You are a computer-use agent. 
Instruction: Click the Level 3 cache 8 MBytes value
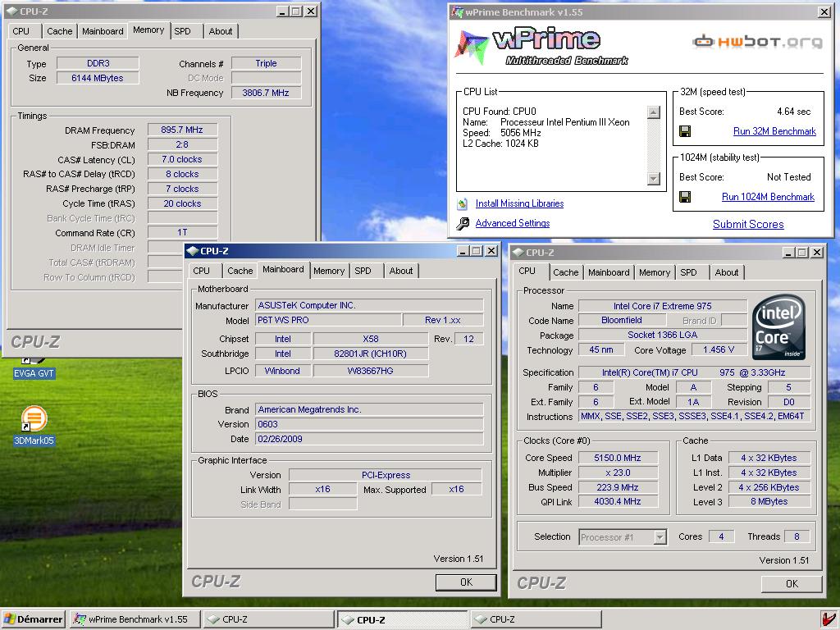click(x=769, y=502)
